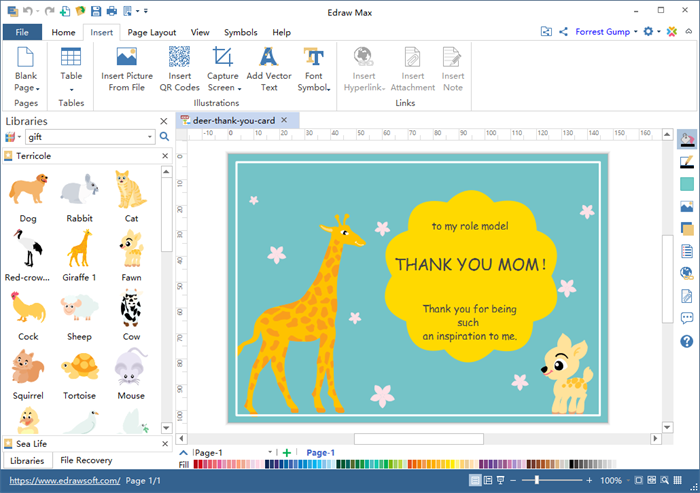
Task: Open the Comment panel in right sidebar
Action: tap(687, 319)
